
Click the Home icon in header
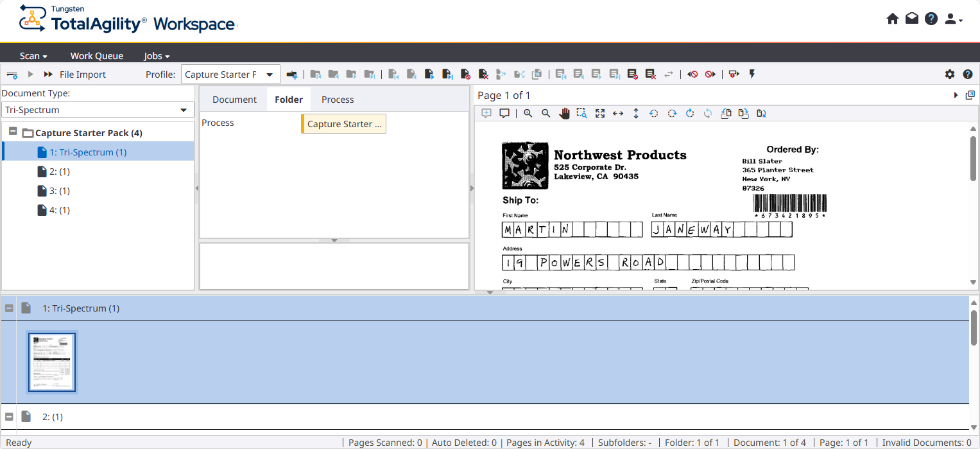point(892,19)
